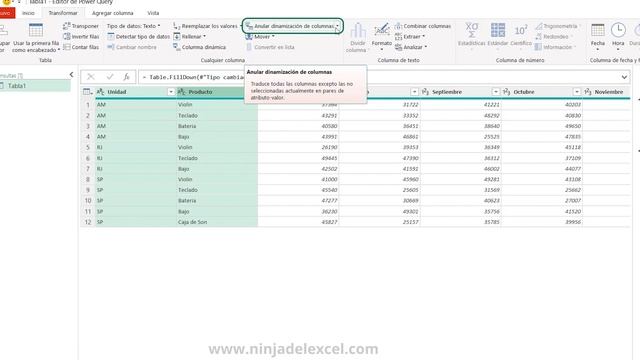
Task: Open the Vista tab
Action: click(x=153, y=13)
